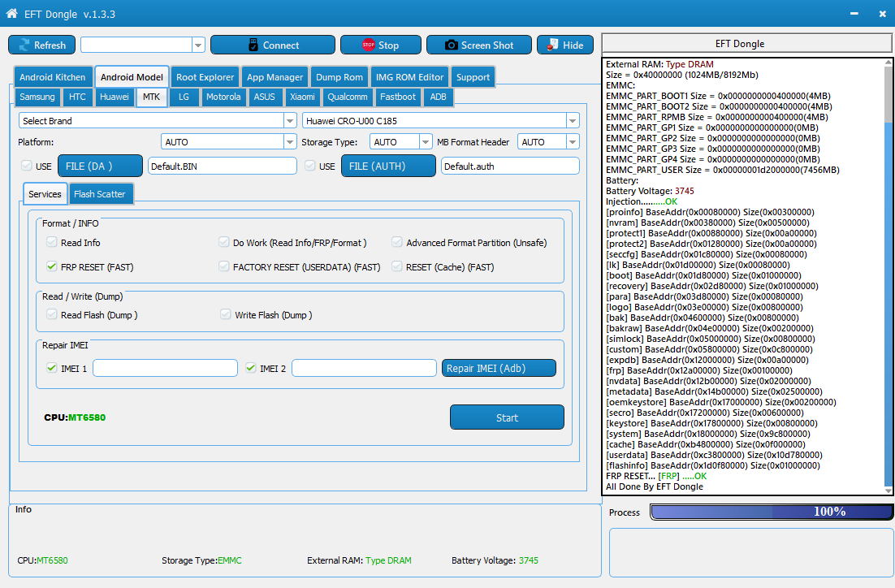This screenshot has width=895, height=588.
Task: Click the Hide button
Action: (565, 45)
